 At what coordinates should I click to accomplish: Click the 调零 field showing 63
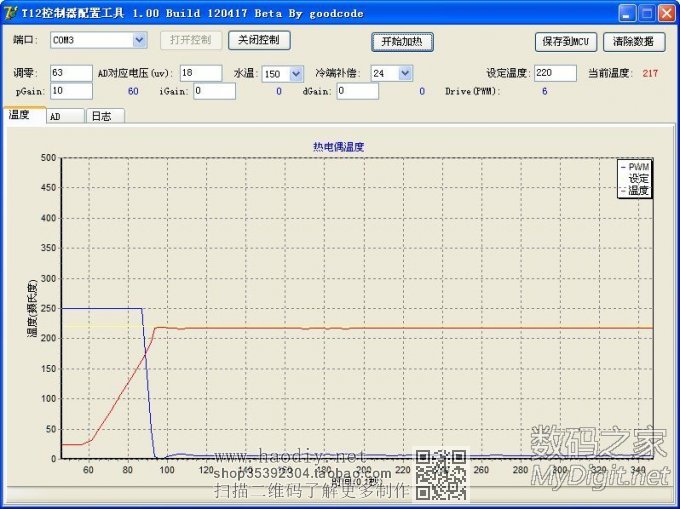pyautogui.click(x=70, y=73)
